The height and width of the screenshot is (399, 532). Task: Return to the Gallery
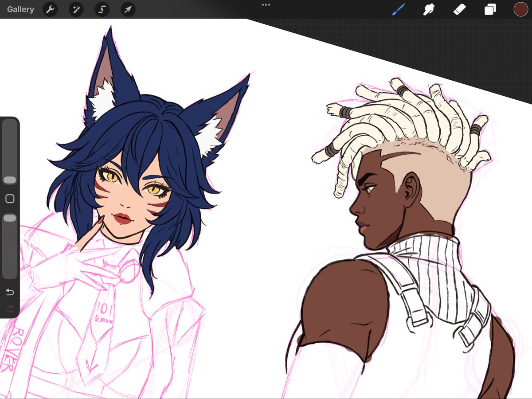coord(20,9)
